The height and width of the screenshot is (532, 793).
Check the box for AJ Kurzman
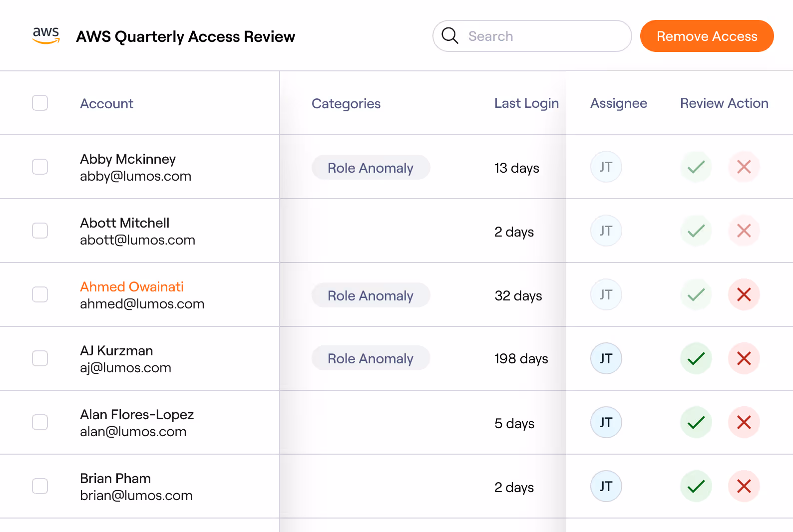pos(40,358)
